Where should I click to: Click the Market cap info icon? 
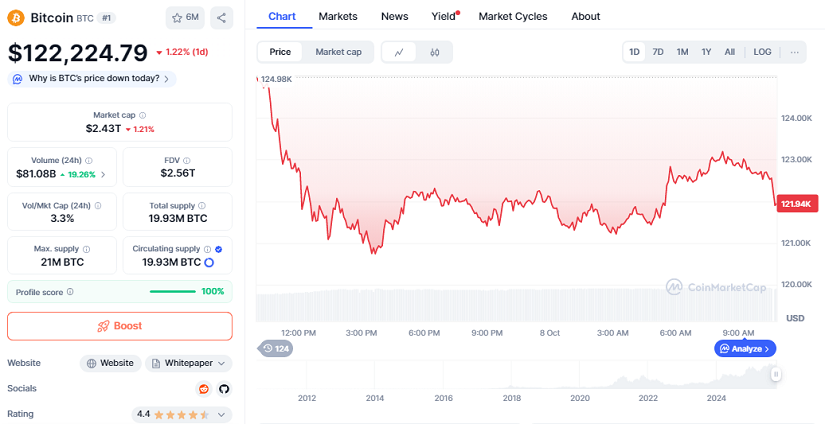coord(143,115)
